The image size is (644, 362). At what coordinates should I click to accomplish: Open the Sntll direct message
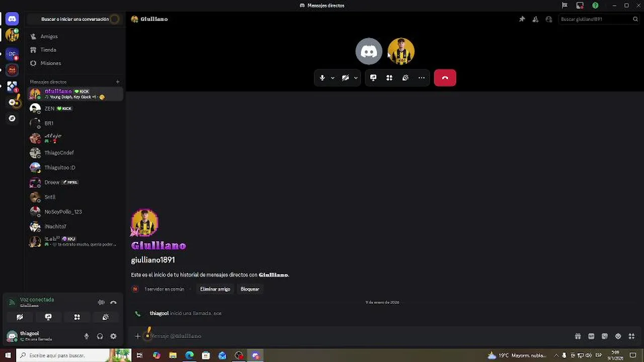[x=75, y=197]
